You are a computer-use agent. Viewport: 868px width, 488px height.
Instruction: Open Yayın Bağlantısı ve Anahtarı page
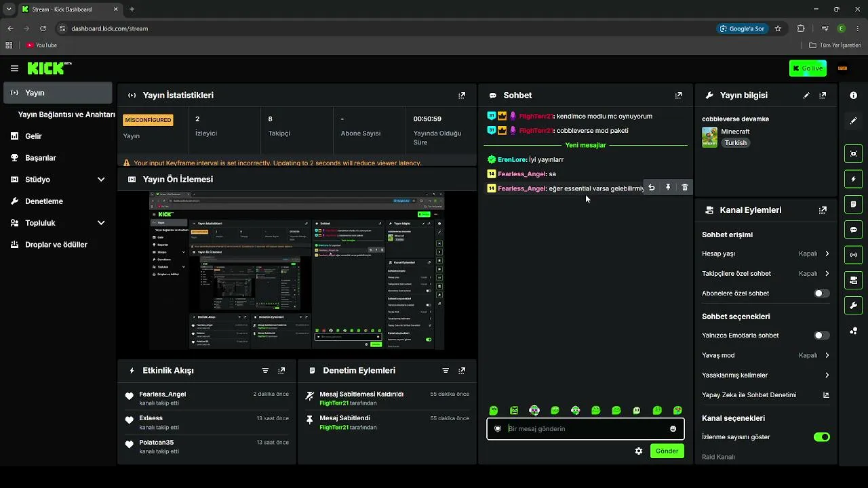[x=66, y=115]
